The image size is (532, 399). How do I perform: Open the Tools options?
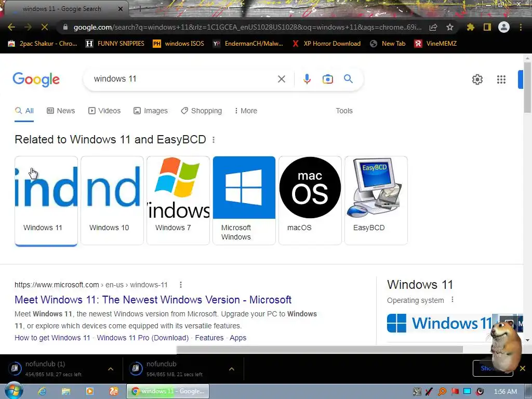(344, 111)
